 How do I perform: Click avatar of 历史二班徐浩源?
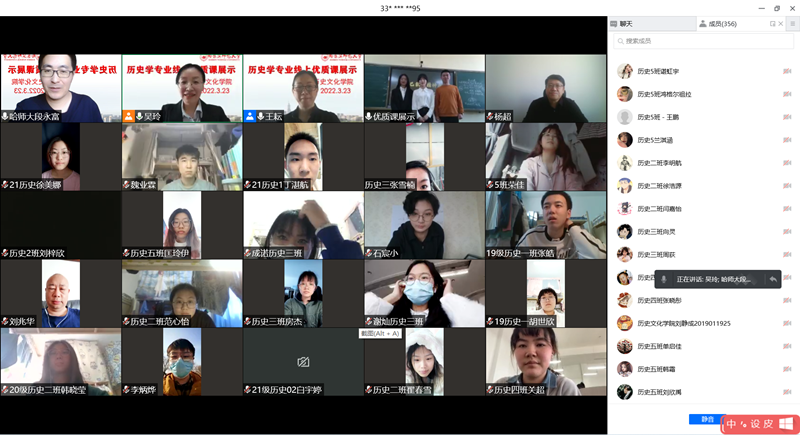(625, 186)
